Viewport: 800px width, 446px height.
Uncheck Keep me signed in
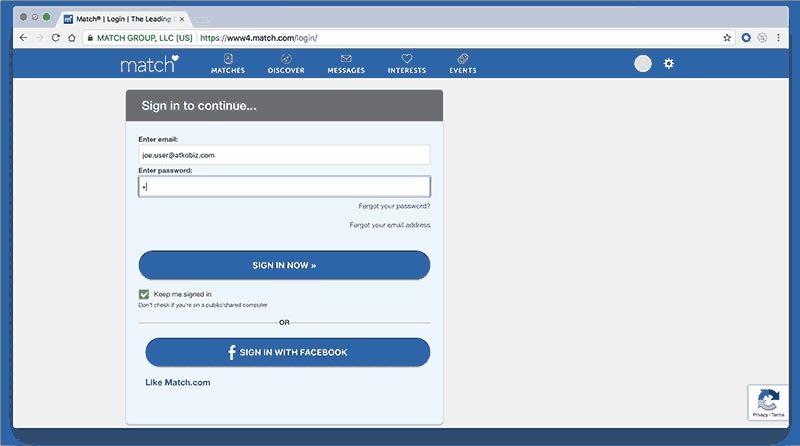point(144,294)
